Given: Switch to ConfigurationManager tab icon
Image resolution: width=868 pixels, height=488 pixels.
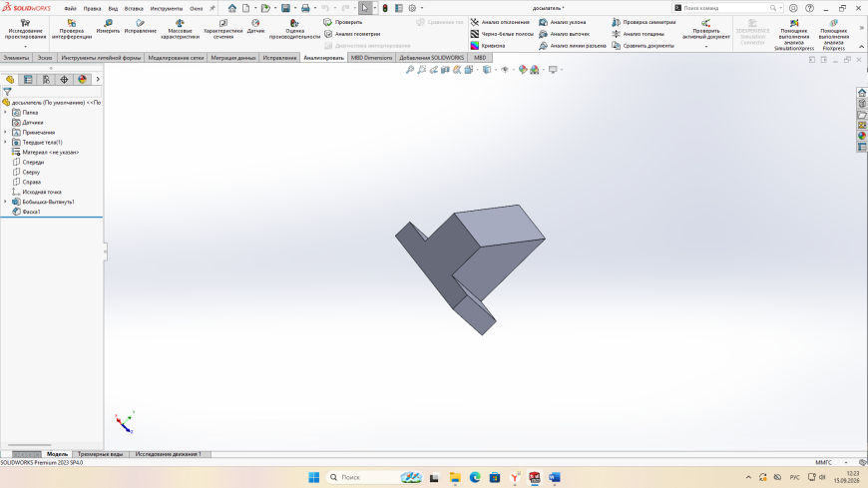Looking at the screenshot, I should click(46, 80).
